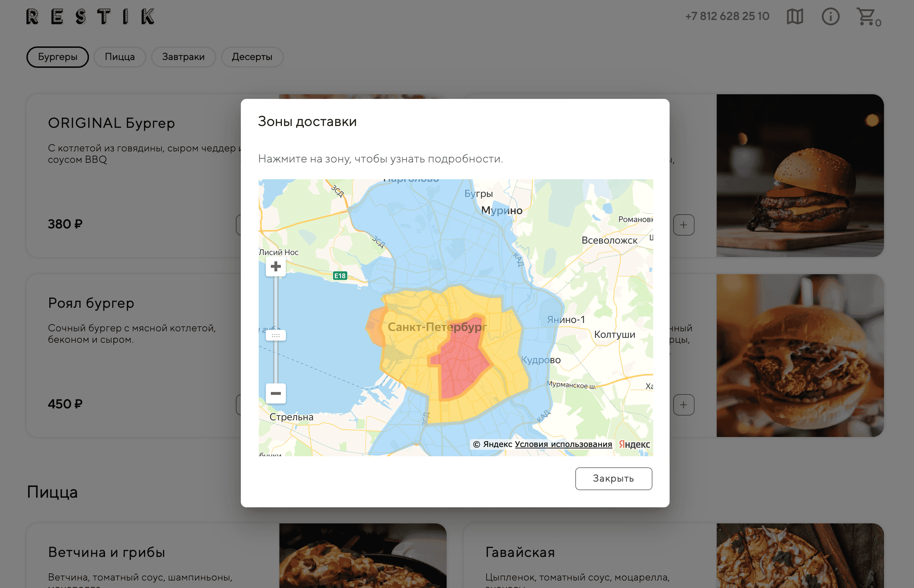Select the Бургеры category tab
914x588 pixels.
coord(58,57)
